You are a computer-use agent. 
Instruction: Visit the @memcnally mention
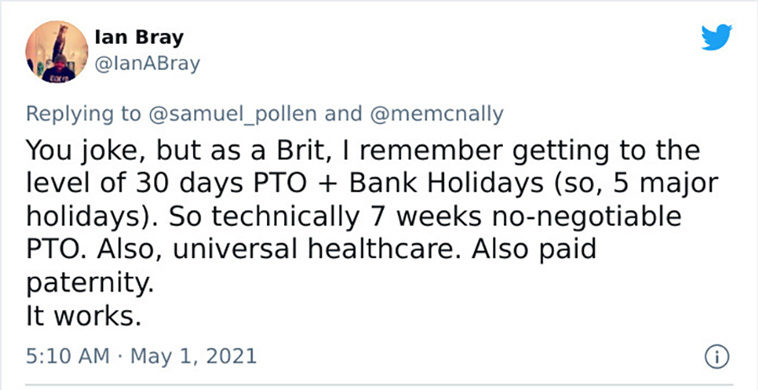pyautogui.click(x=437, y=114)
